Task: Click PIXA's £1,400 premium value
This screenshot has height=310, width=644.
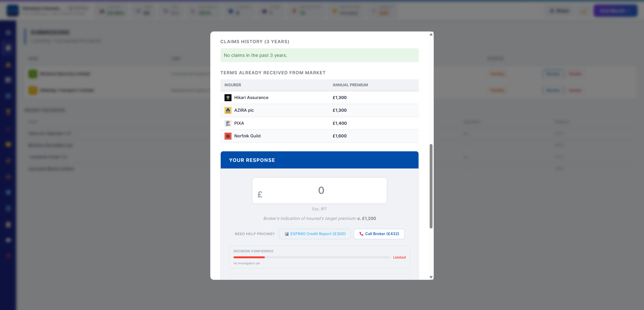Action: click(339, 123)
